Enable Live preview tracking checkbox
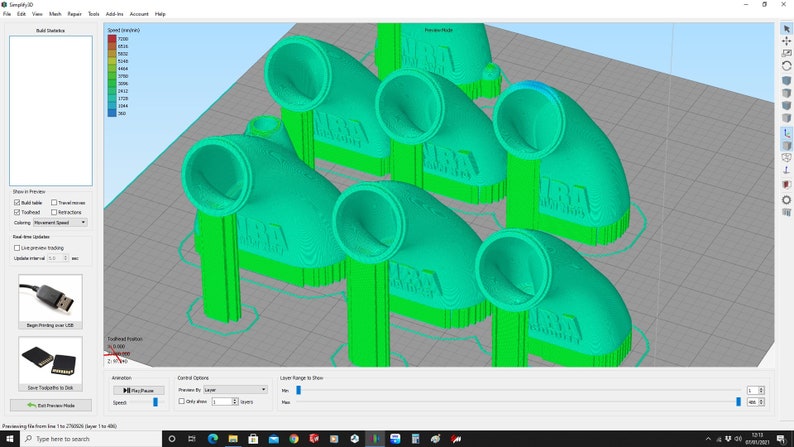This screenshot has width=794, height=447. tap(17, 248)
